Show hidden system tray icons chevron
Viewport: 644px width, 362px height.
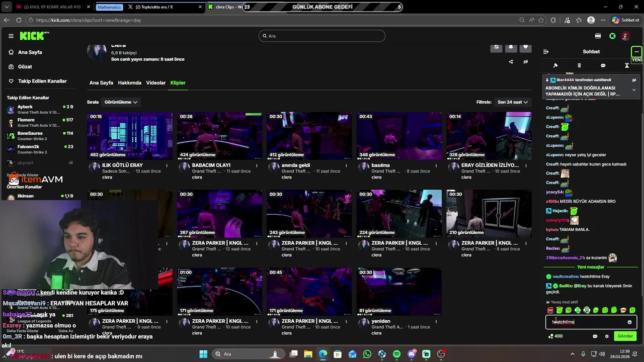(572, 354)
